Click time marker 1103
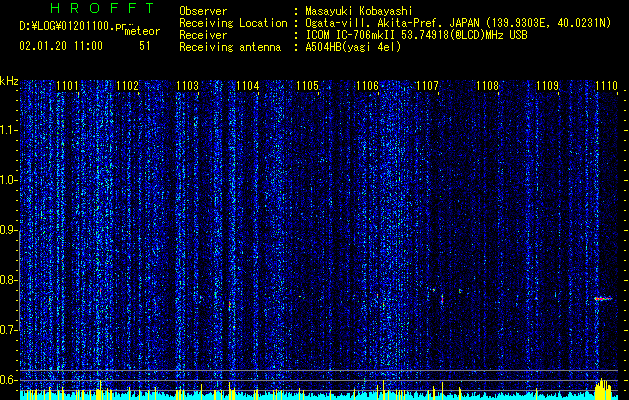 (187, 86)
